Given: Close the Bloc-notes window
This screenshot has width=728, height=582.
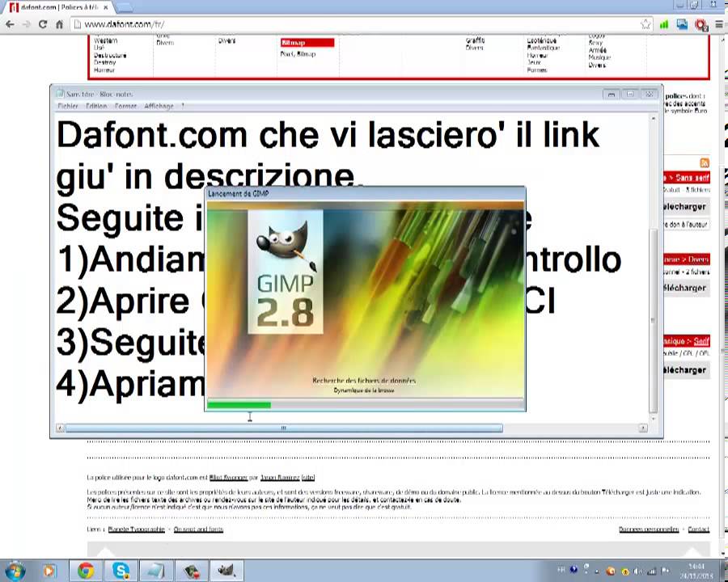Looking at the screenshot, I should point(650,95).
